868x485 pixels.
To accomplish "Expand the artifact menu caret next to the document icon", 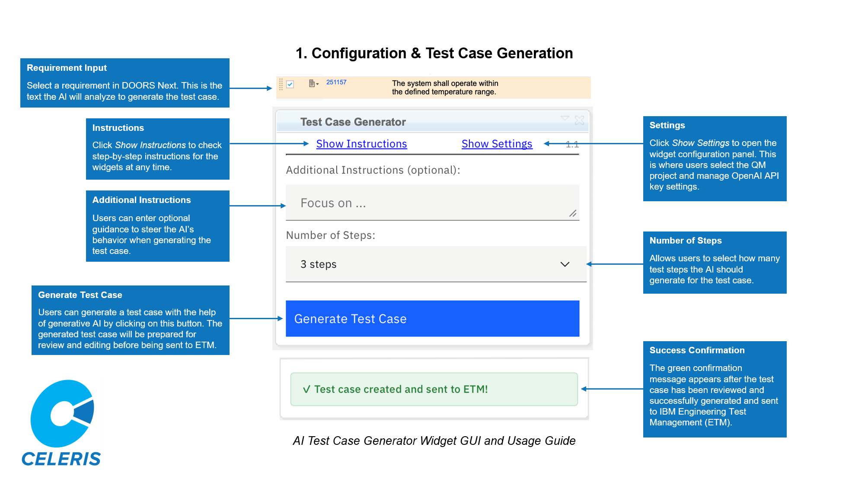I will point(318,85).
